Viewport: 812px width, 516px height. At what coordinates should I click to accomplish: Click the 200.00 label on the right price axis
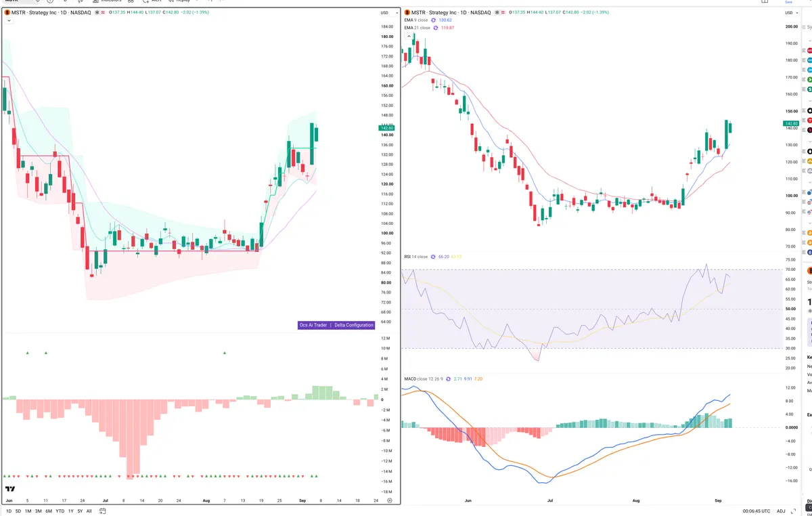(x=791, y=27)
